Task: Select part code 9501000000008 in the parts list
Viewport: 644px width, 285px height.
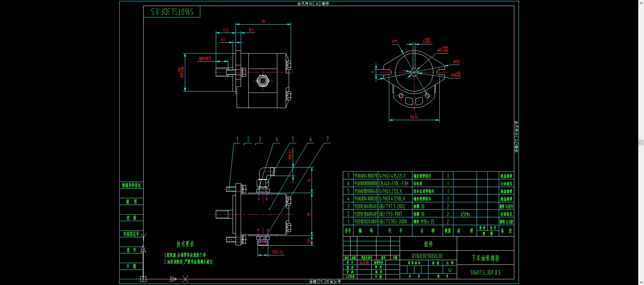Action: [x=366, y=183]
